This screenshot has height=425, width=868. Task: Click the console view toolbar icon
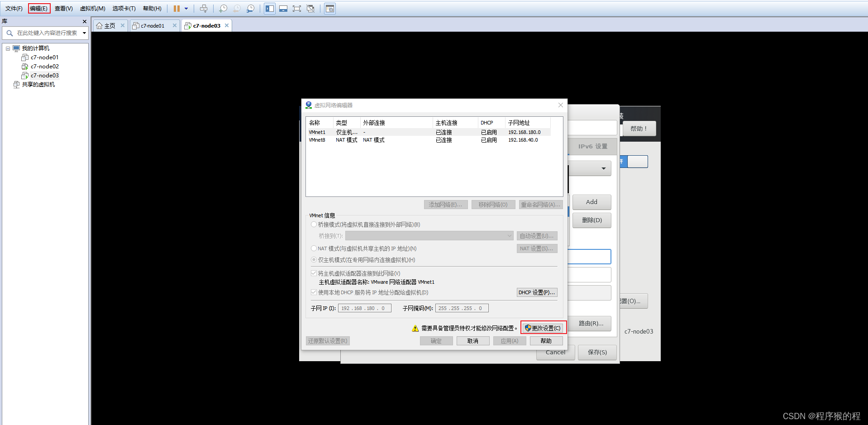click(x=330, y=9)
